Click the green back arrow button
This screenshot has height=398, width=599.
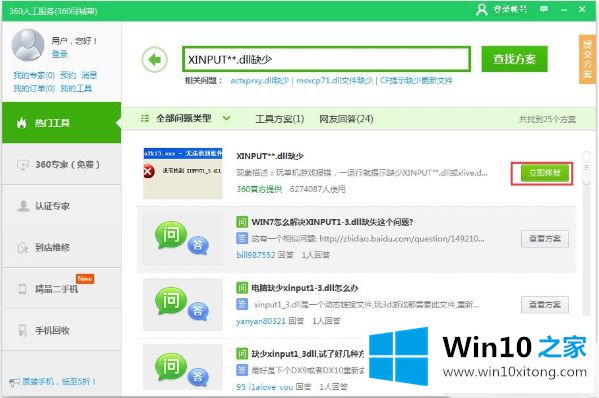point(155,60)
